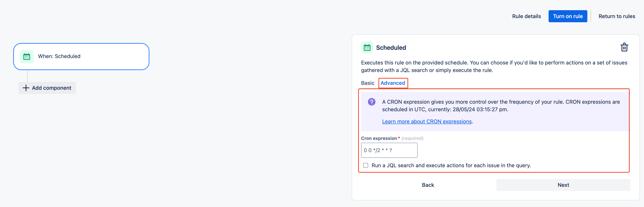This screenshot has height=207, width=644.
Task: Click the Back button
Action: pos(428,185)
